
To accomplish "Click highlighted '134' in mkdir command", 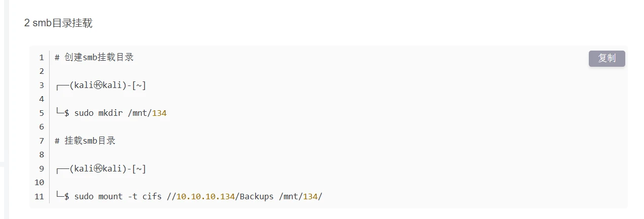I will coord(159,113).
